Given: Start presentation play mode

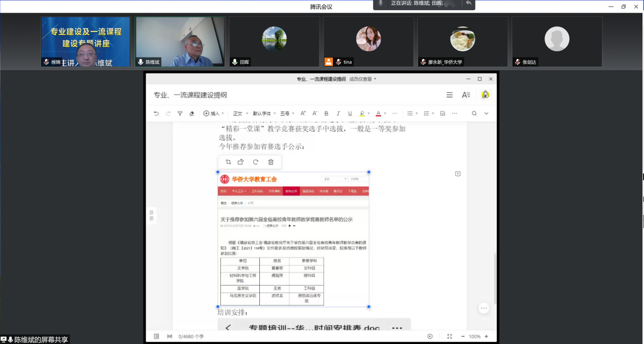Looking at the screenshot, I should tap(430, 336).
